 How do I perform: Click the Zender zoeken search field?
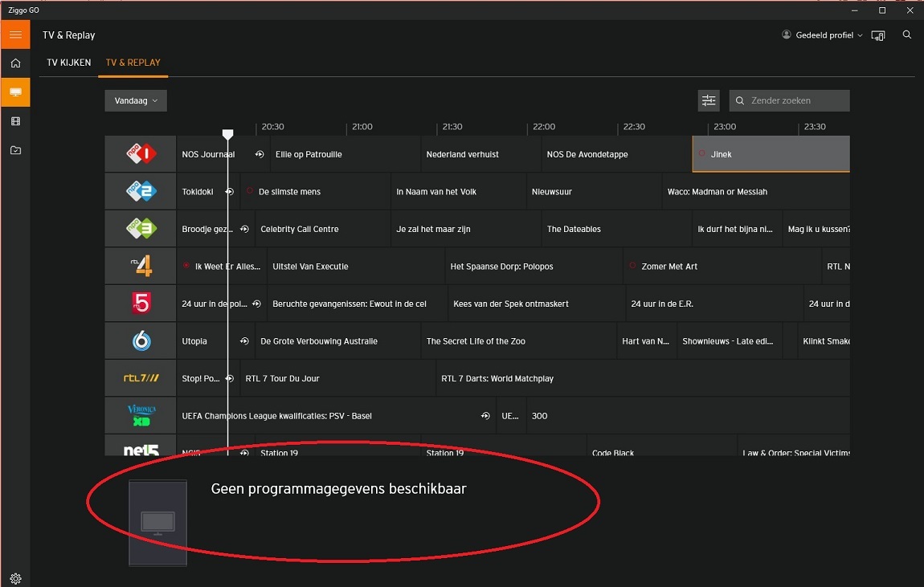click(789, 100)
